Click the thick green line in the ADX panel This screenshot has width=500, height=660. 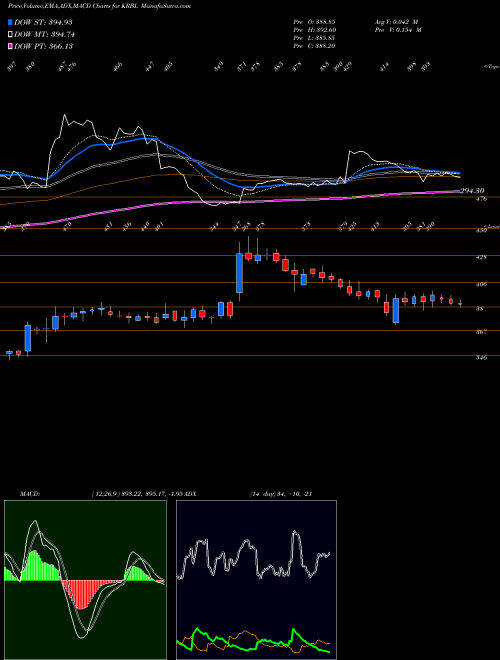(x=253, y=641)
